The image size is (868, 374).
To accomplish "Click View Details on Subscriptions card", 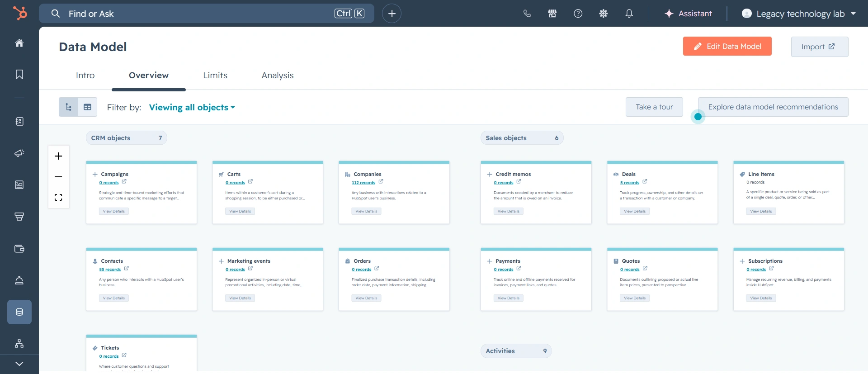I will click(x=761, y=298).
